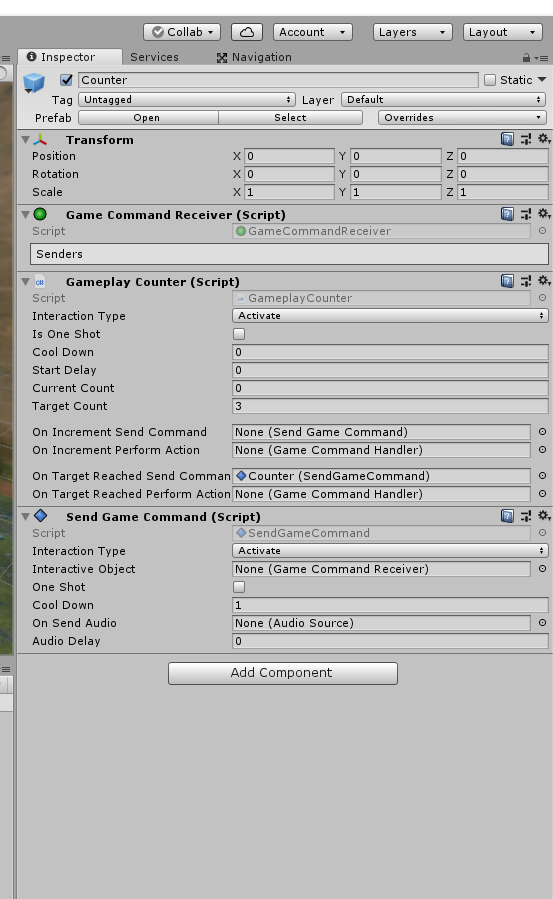Image resolution: width=553 pixels, height=899 pixels.
Task: Click the Inspector lock icon
Action: [x=526, y=57]
